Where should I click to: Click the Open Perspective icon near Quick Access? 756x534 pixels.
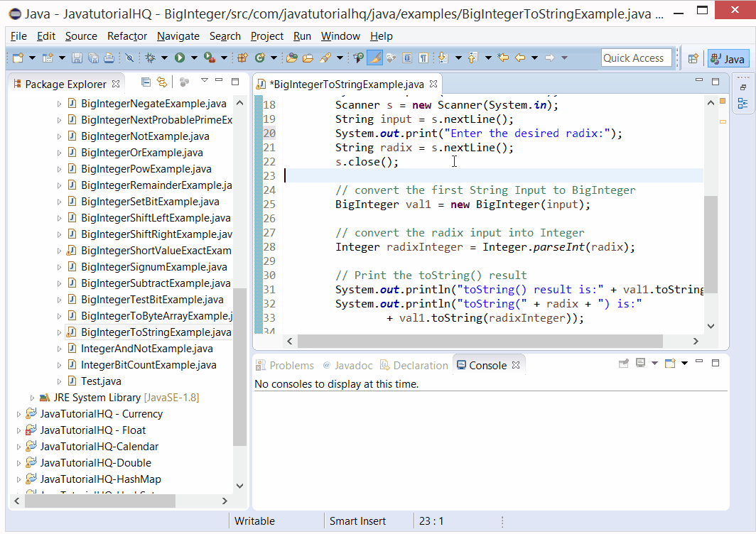(693, 58)
